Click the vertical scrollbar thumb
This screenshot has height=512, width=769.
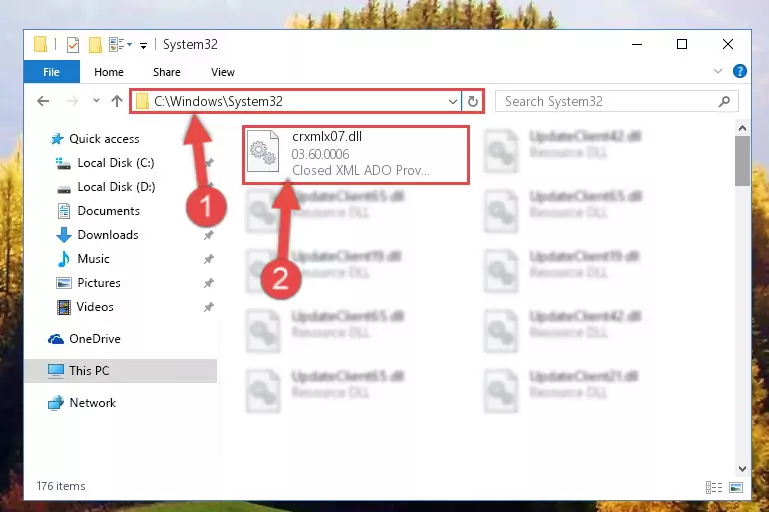(742, 161)
